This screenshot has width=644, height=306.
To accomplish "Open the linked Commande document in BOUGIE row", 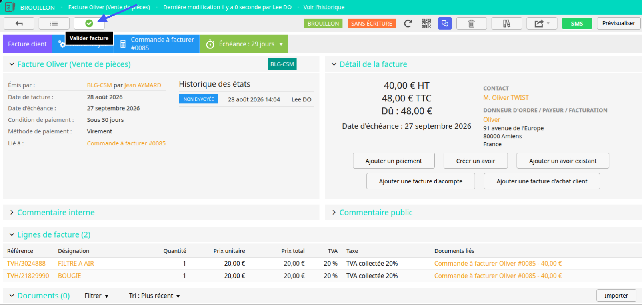I will (x=498, y=276).
